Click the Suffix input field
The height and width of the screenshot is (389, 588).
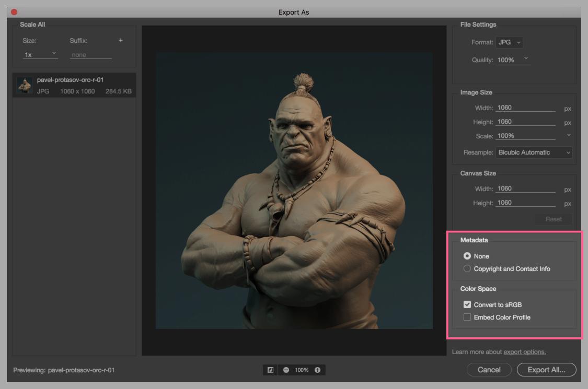point(91,55)
